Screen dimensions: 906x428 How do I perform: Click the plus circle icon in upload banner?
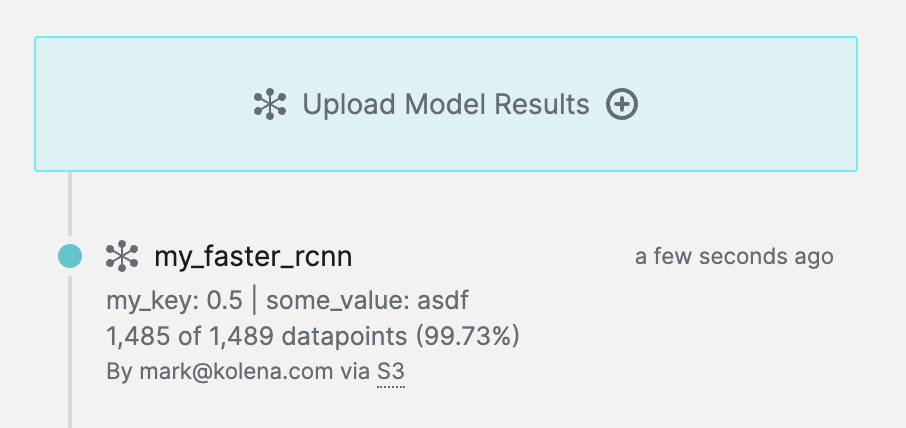tap(622, 104)
